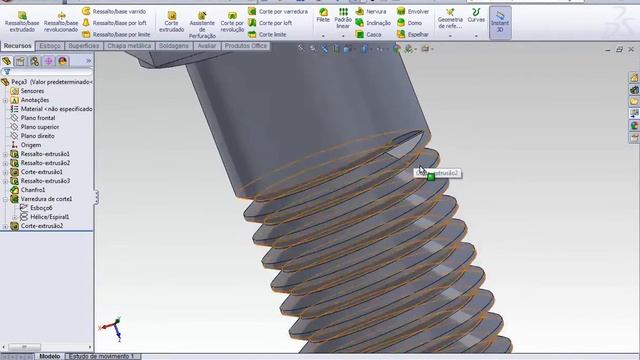Expand manager panel tabs chevron
Viewport: 640px width, 360px height.
[89, 61]
